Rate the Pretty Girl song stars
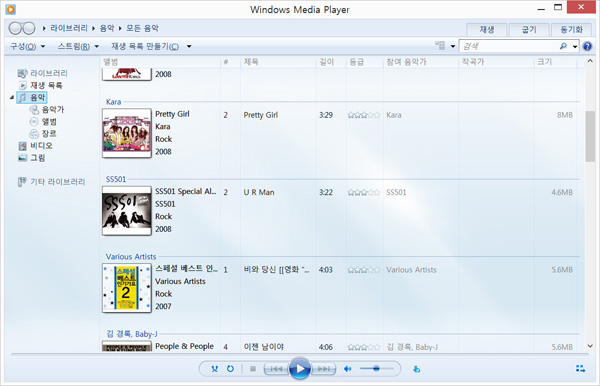This screenshot has height=386, width=600. tap(364, 115)
